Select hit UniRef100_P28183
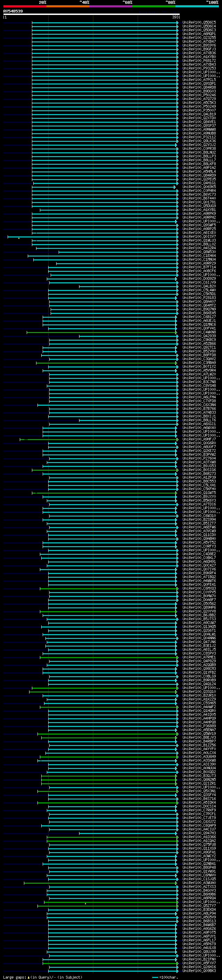 point(199,298)
